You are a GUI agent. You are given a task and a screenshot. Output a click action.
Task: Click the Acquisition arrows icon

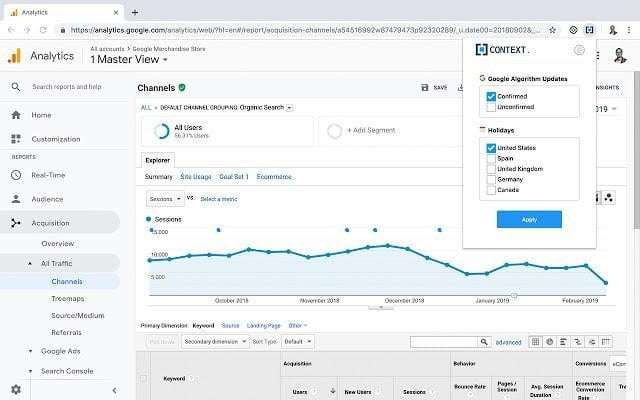16,223
